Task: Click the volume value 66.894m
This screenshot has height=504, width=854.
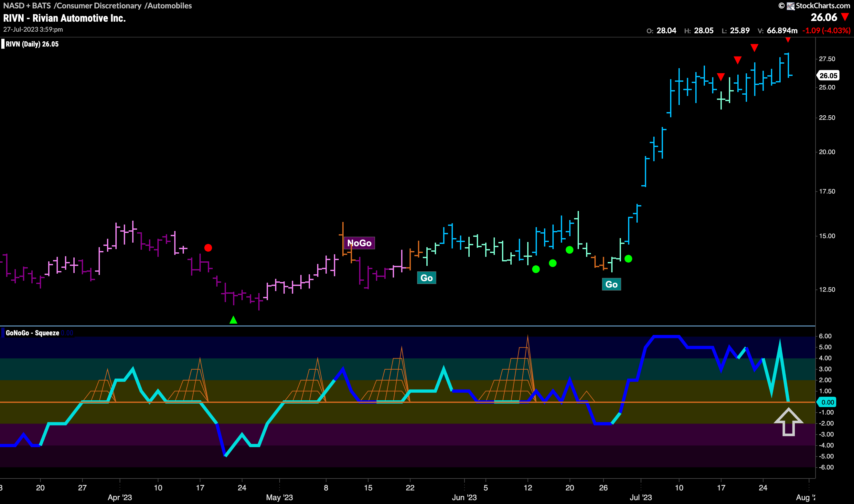Action: click(782, 31)
